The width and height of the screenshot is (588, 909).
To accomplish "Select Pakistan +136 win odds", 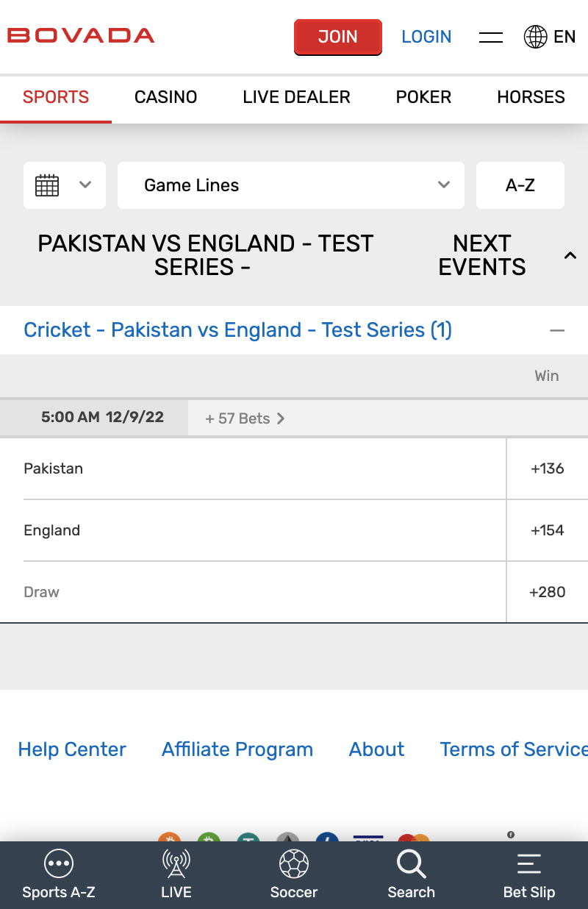I will click(x=547, y=468).
